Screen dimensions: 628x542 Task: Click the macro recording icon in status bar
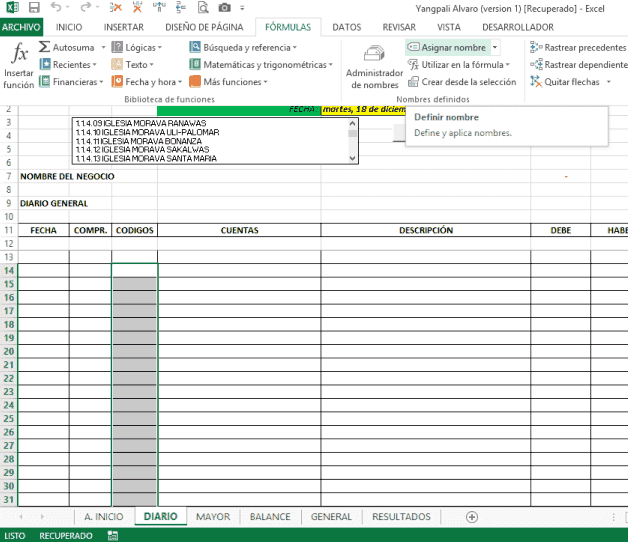tap(113, 536)
